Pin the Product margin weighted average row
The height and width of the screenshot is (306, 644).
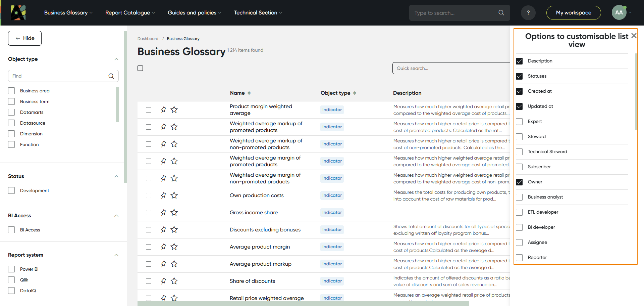(x=163, y=110)
